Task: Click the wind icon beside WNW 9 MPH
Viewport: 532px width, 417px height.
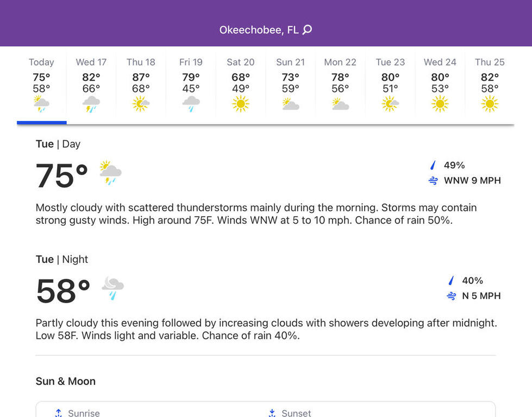Action: (433, 181)
